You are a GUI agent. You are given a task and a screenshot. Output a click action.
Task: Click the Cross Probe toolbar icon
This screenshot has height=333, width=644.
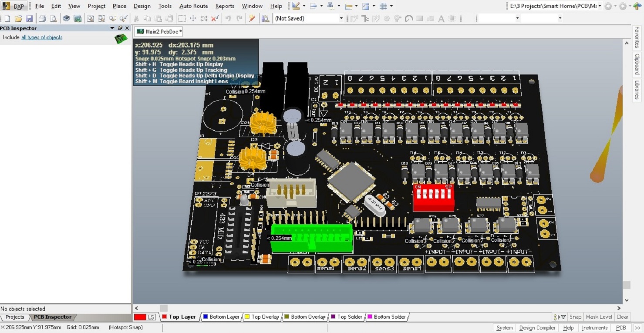[252, 18]
